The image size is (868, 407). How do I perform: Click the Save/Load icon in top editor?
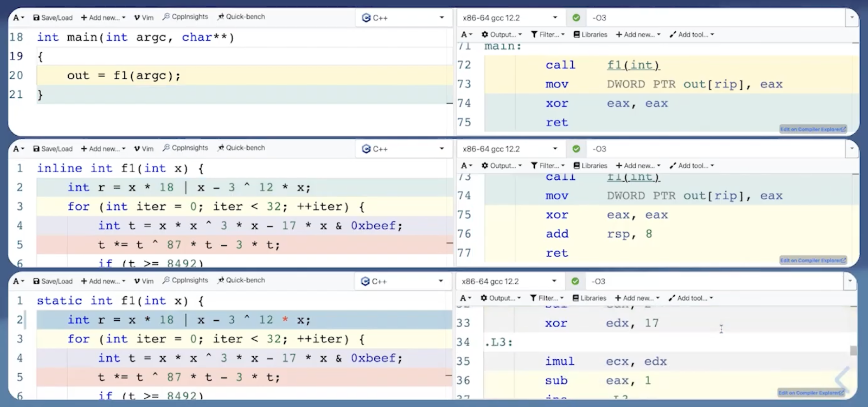click(53, 17)
